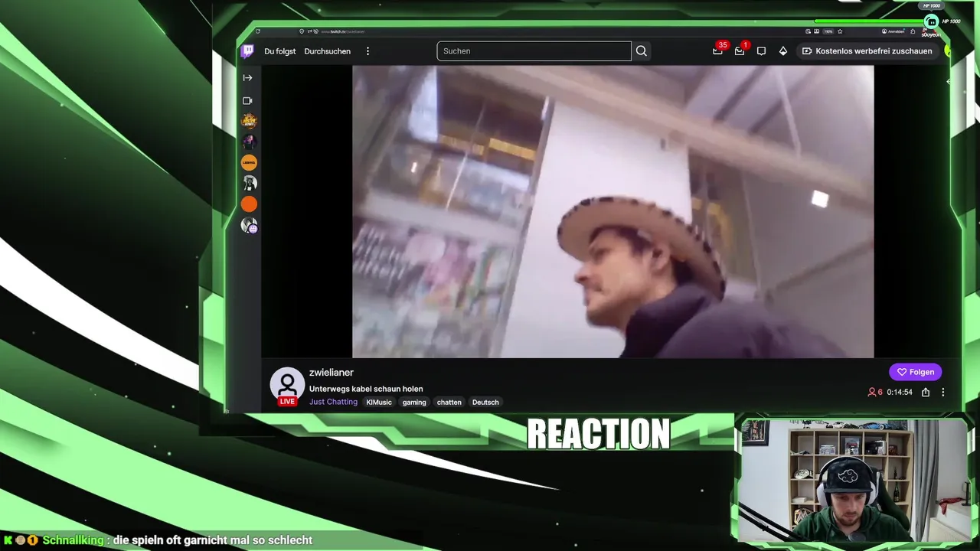Select the Deutsch tag

tap(485, 402)
